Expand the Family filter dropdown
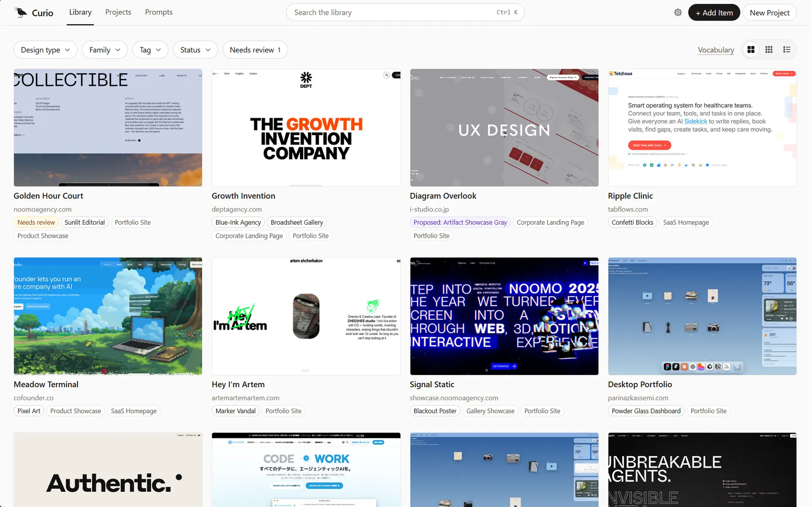 [105, 50]
